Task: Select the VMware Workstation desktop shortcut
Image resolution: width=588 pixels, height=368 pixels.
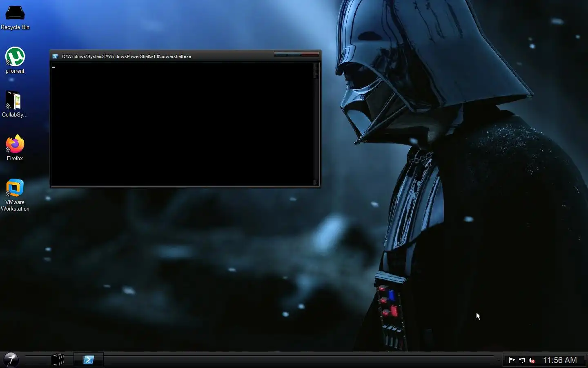Action: click(15, 195)
